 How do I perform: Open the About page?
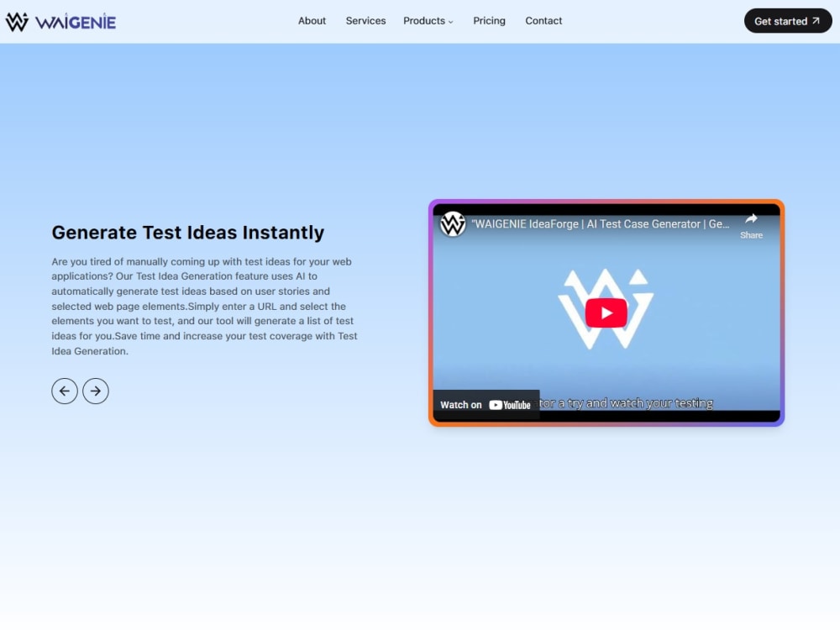(312, 21)
